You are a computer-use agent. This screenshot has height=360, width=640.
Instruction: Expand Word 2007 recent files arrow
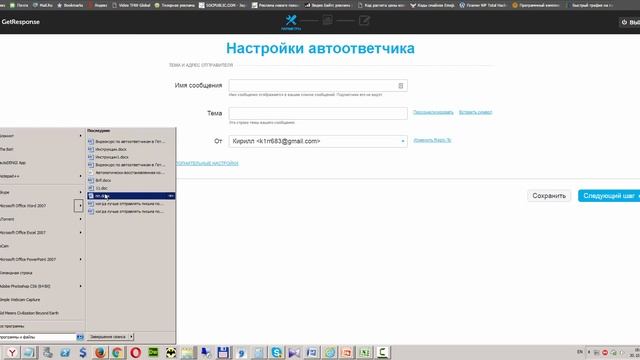point(79,206)
